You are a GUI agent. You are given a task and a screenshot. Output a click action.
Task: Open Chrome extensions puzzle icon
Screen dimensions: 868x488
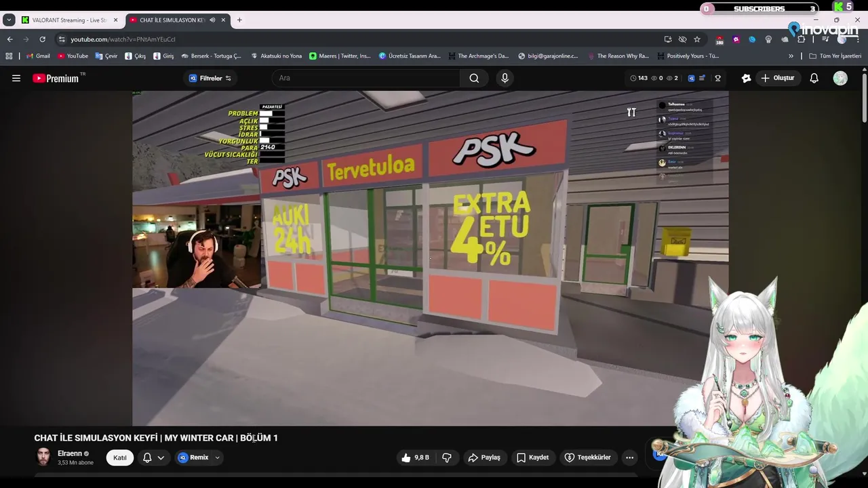[x=801, y=39]
